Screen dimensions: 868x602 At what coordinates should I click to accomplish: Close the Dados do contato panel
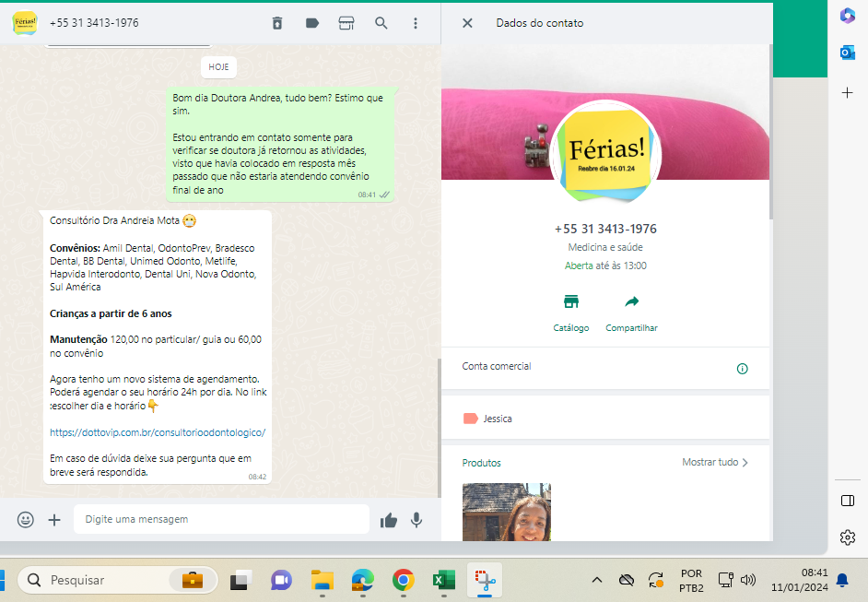[467, 23]
